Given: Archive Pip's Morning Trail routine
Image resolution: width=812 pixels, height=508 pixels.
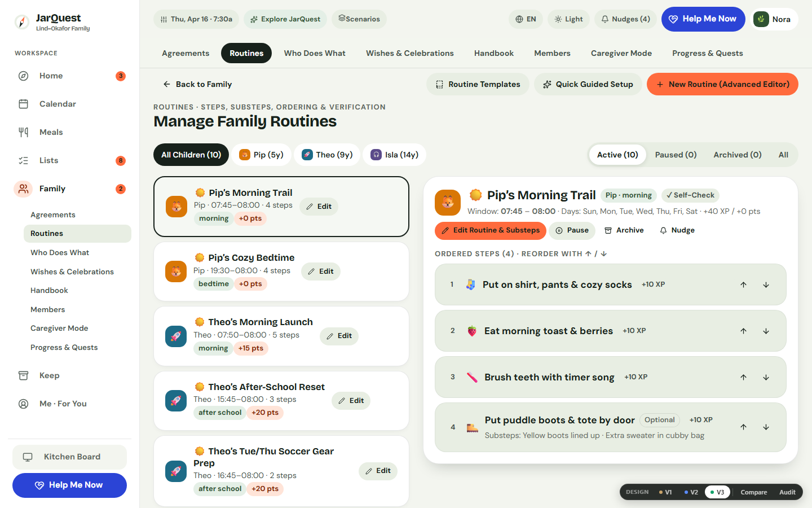Looking at the screenshot, I should pos(624,230).
